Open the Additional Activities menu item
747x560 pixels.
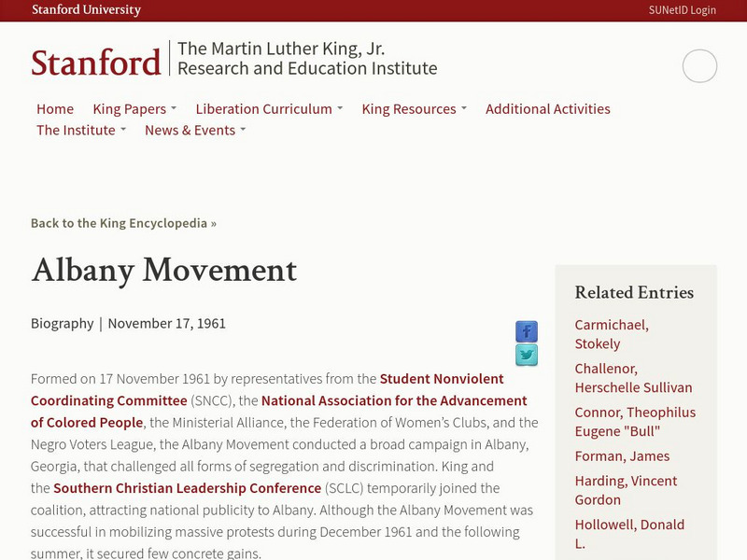click(x=547, y=108)
